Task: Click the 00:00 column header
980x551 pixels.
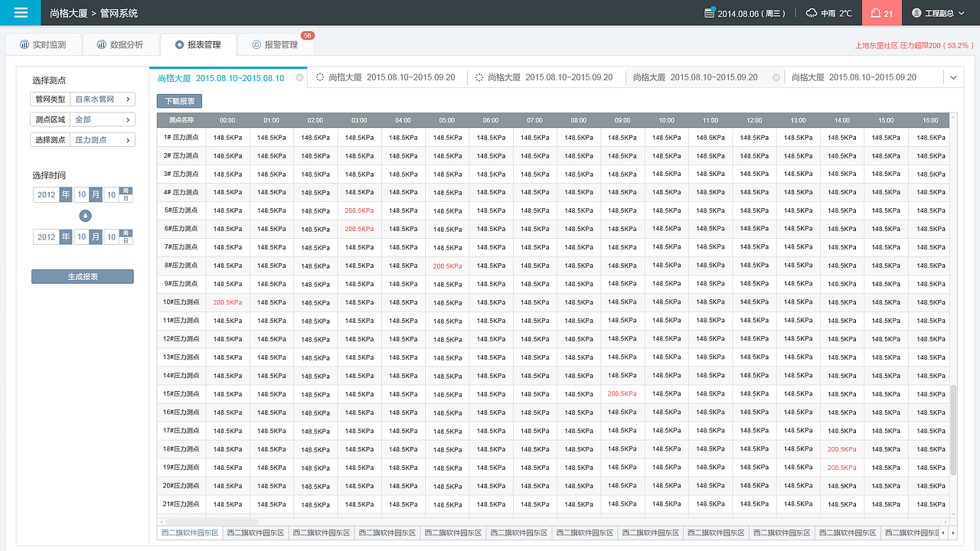Action: pos(227,120)
